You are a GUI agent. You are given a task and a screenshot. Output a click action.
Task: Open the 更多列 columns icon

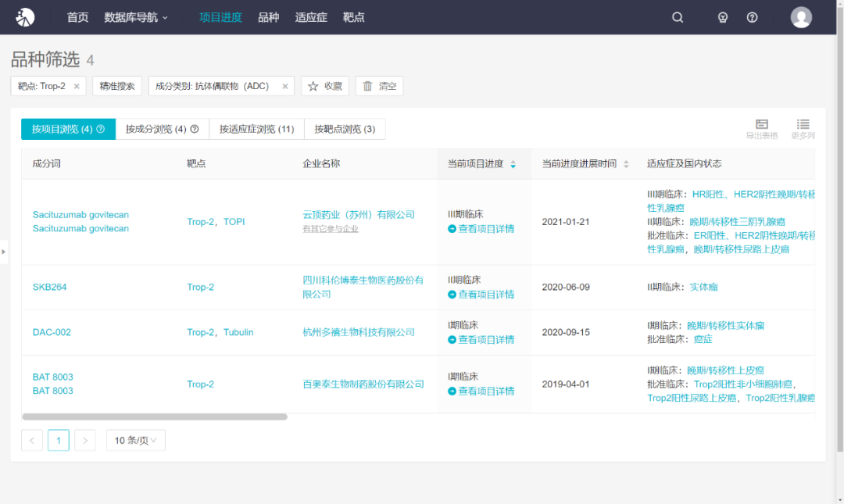[803, 129]
